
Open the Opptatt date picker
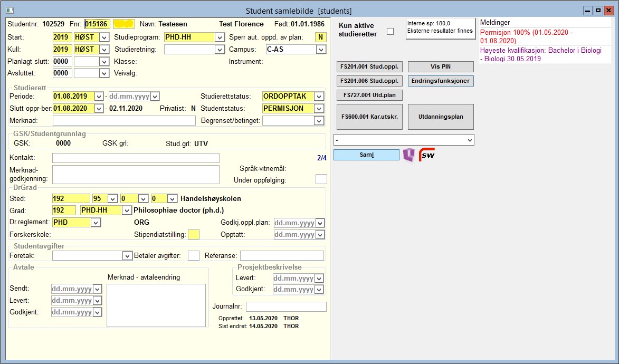coord(320,235)
